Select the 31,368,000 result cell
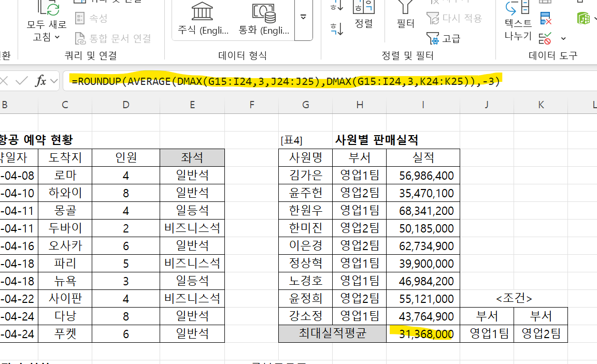The width and height of the screenshot is (597, 364). (x=423, y=334)
